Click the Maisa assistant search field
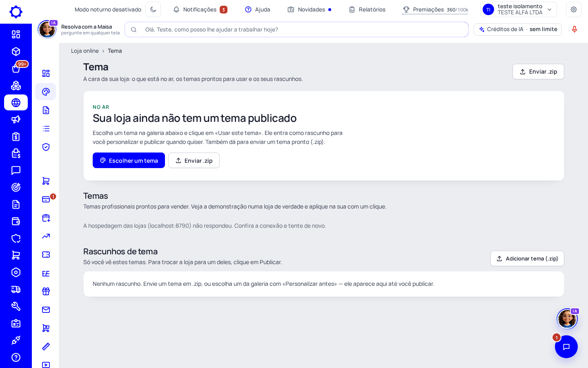 (x=296, y=29)
